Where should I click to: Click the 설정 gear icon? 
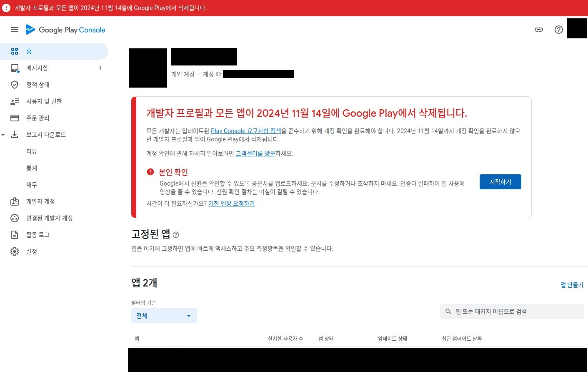(x=15, y=251)
